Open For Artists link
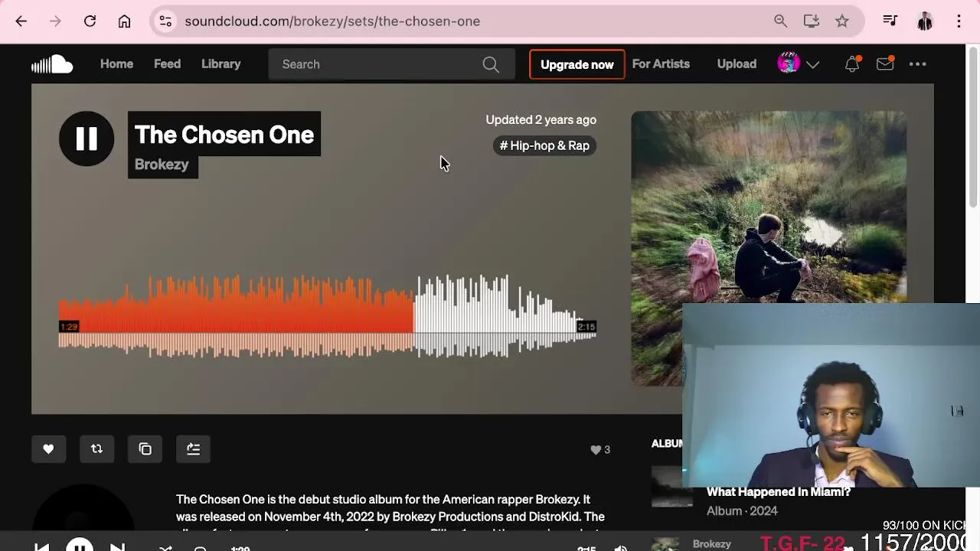 tap(661, 64)
